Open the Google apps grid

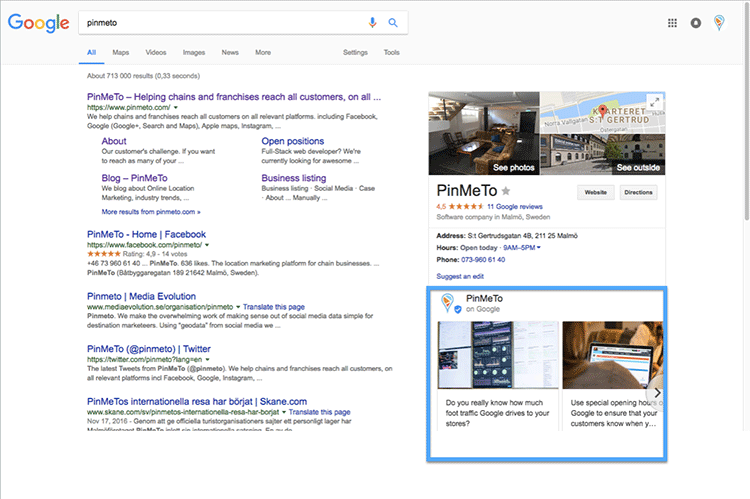point(672,23)
